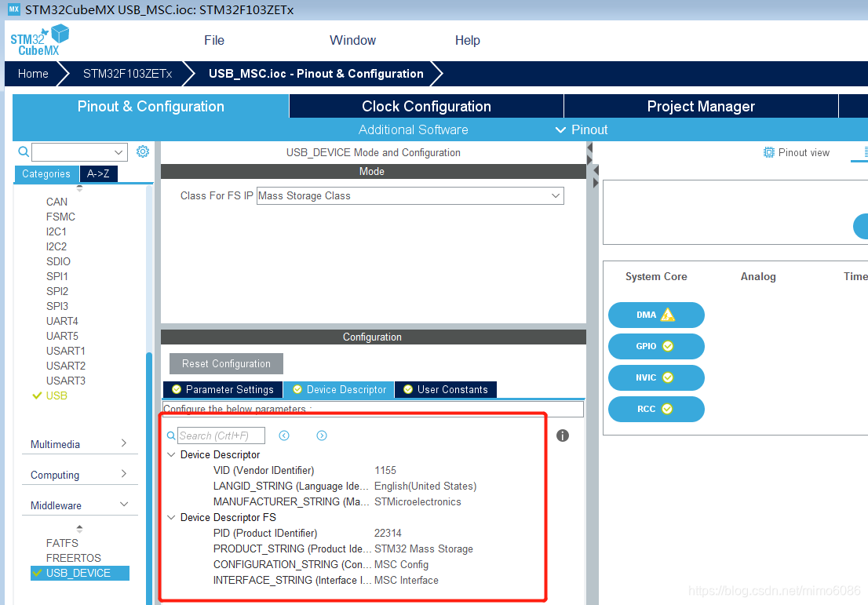Click the MX title bar application icon
This screenshot has height=605, width=868.
[x=14, y=9]
